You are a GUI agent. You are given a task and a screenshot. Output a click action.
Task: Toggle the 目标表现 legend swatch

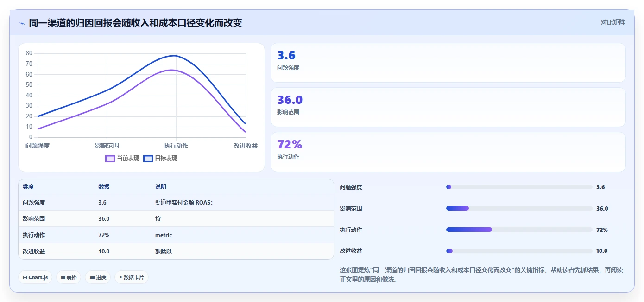(x=148, y=158)
